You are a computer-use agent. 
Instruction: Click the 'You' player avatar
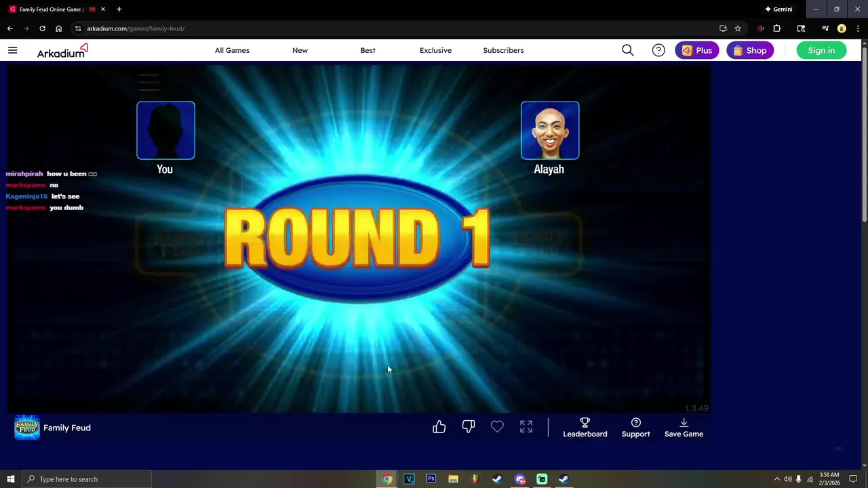165,130
